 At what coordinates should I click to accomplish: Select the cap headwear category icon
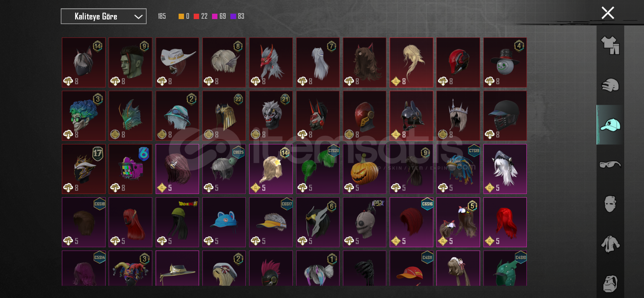(x=610, y=125)
